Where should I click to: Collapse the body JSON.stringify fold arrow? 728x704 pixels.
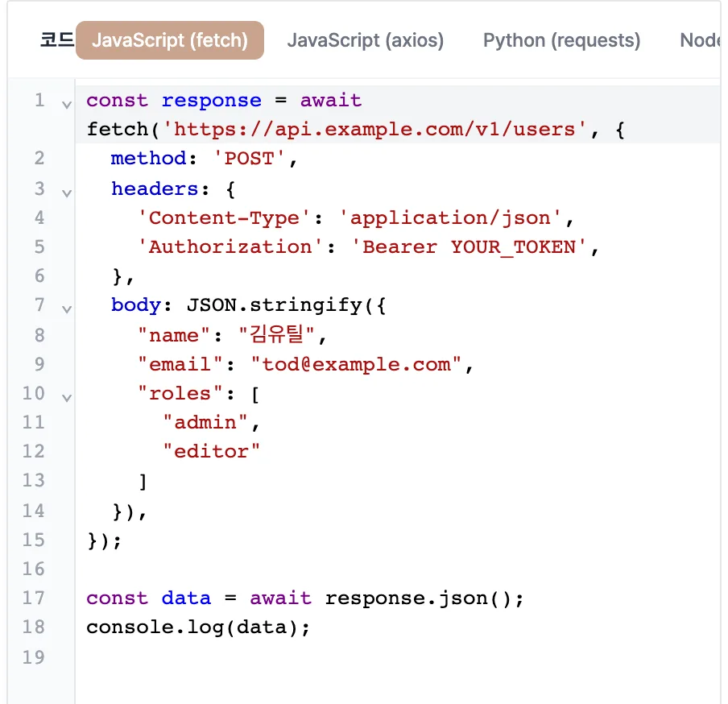click(x=67, y=309)
